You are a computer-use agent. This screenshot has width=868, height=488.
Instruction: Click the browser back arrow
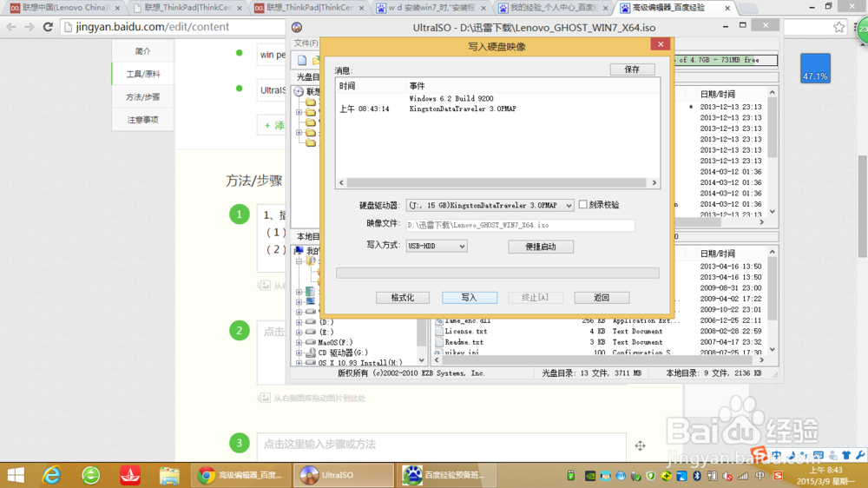(11, 27)
